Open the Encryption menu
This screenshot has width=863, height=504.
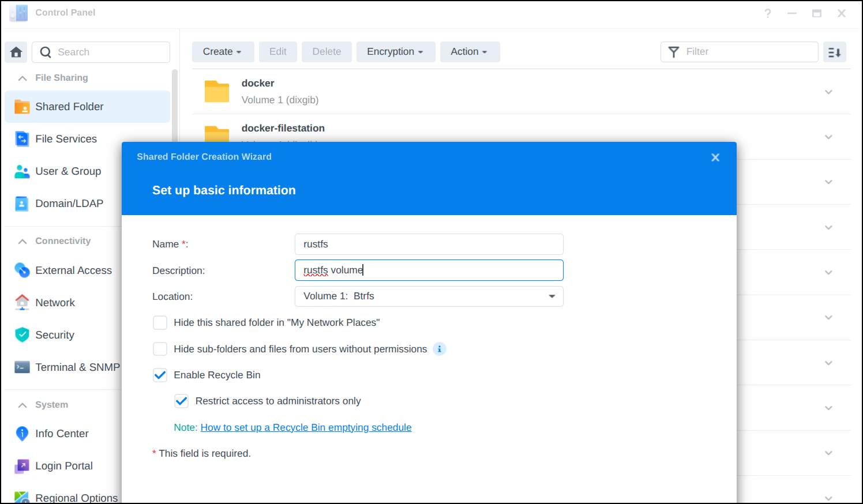[395, 52]
